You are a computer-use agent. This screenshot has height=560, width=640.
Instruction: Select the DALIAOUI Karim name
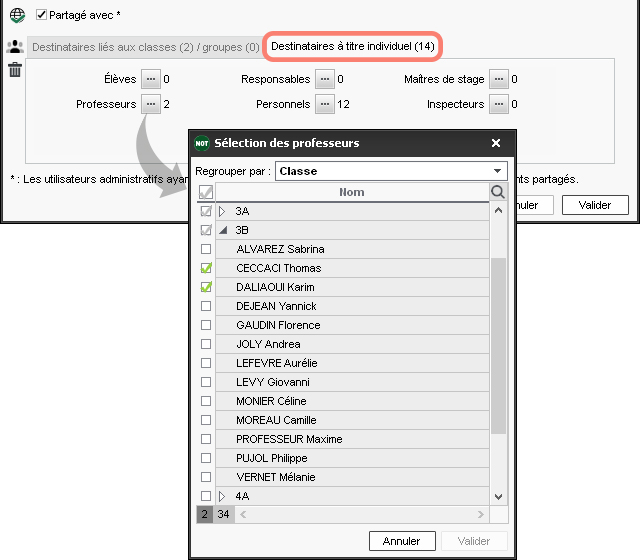pos(275,287)
